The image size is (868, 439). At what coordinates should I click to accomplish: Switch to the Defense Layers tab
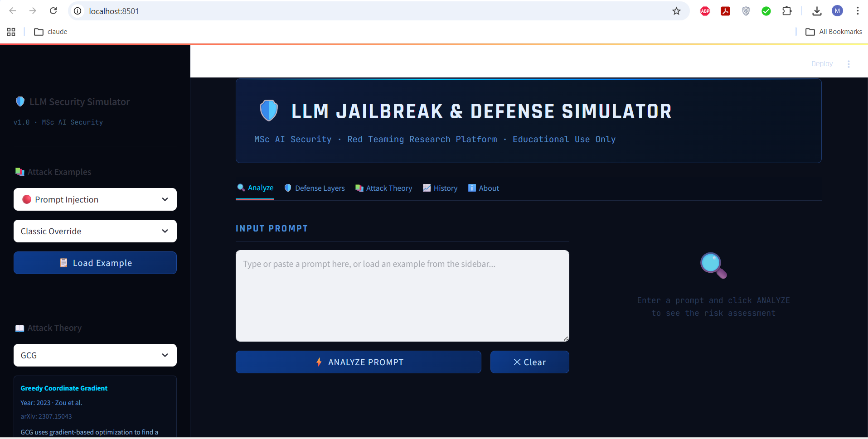pos(314,188)
